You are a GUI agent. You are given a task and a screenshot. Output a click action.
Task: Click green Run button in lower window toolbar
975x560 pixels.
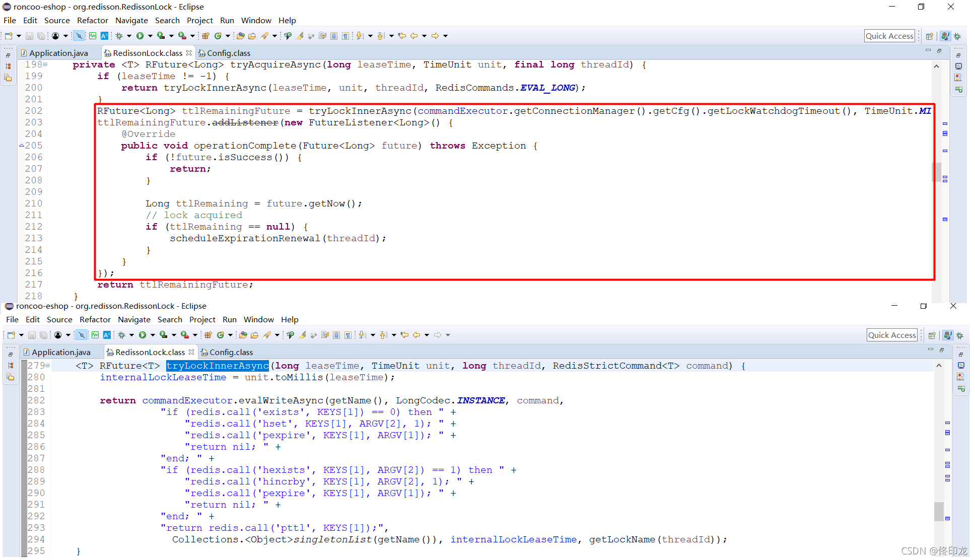143,335
